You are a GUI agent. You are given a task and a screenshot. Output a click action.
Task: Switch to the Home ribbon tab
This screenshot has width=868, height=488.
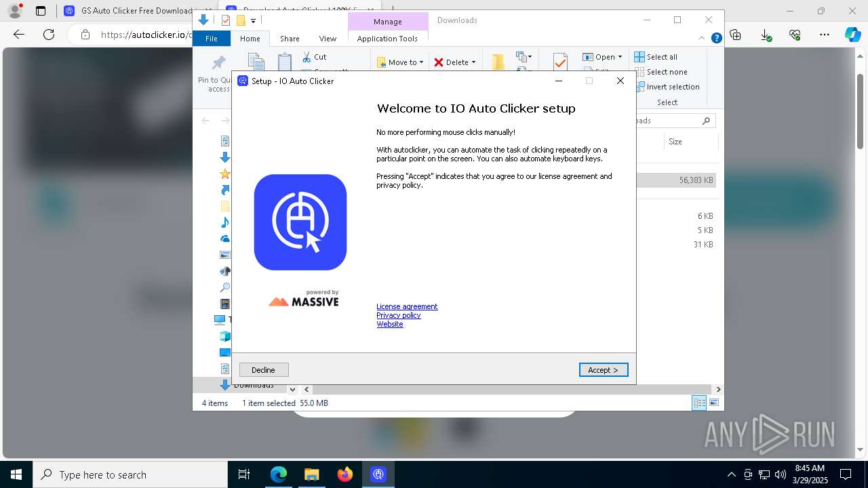[250, 39]
